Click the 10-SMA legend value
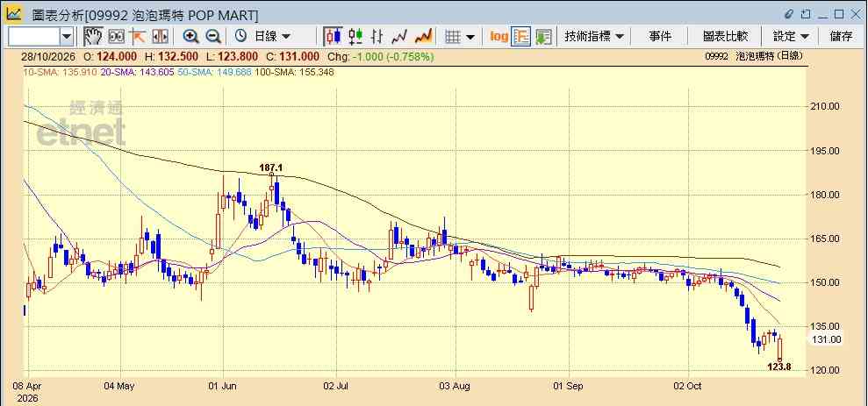 (61, 72)
